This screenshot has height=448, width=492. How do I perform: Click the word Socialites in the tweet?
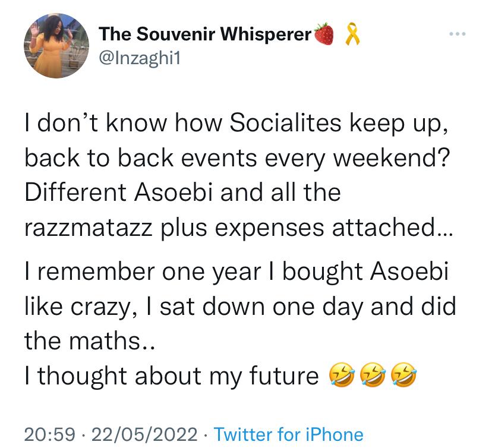coord(285,122)
